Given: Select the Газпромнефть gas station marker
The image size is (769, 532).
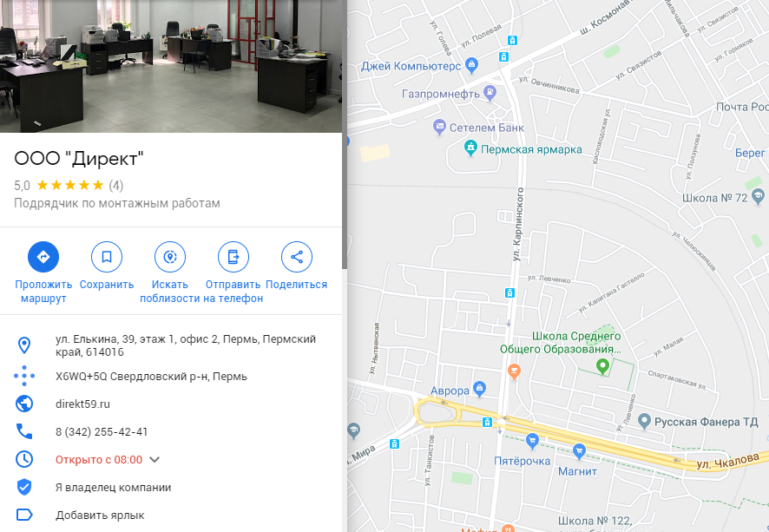Looking at the screenshot, I should click(490, 93).
